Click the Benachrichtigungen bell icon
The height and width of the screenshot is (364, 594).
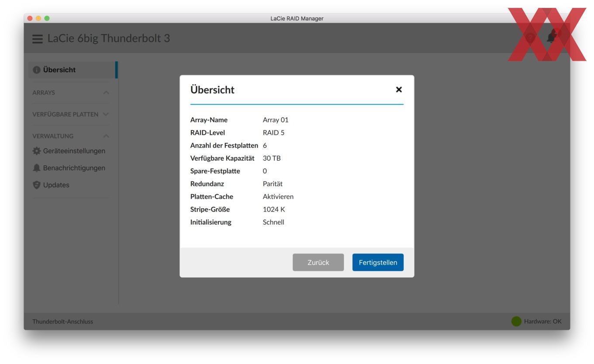(x=37, y=168)
